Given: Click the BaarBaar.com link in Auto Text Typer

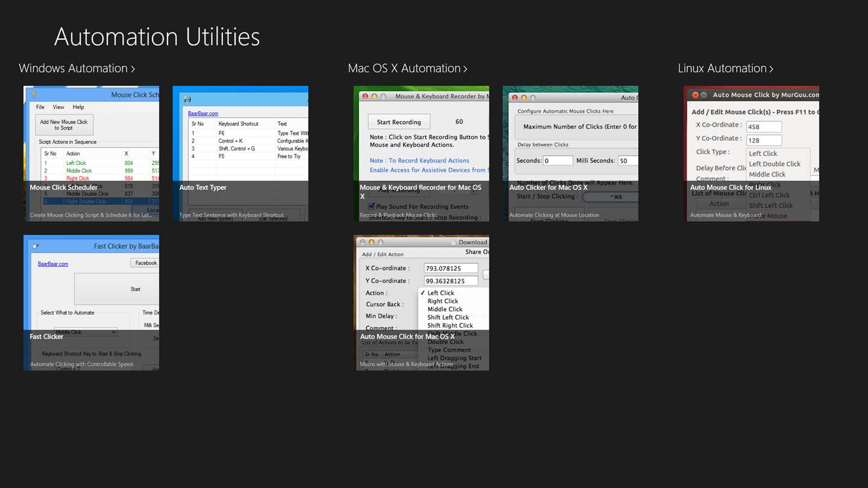Looking at the screenshot, I should point(203,113).
